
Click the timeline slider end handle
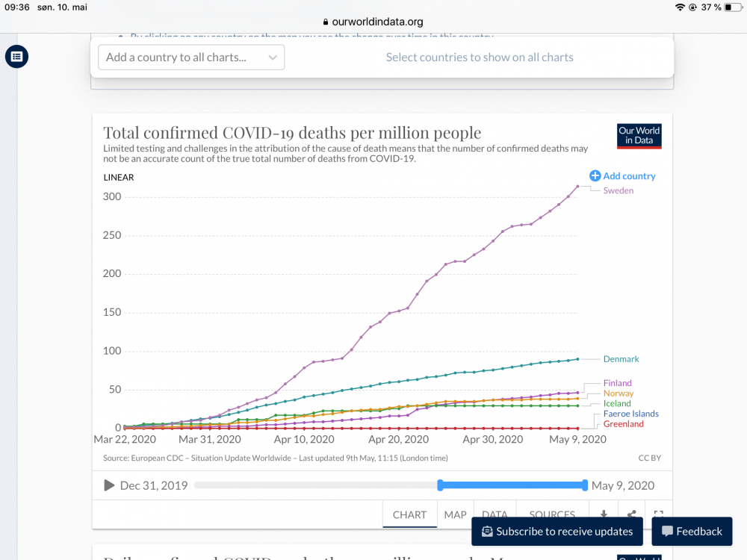coord(584,485)
